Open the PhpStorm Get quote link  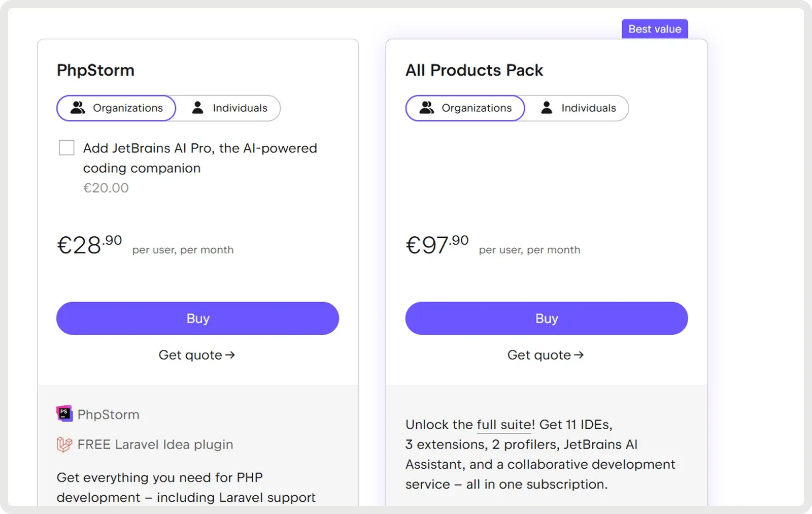190,355
